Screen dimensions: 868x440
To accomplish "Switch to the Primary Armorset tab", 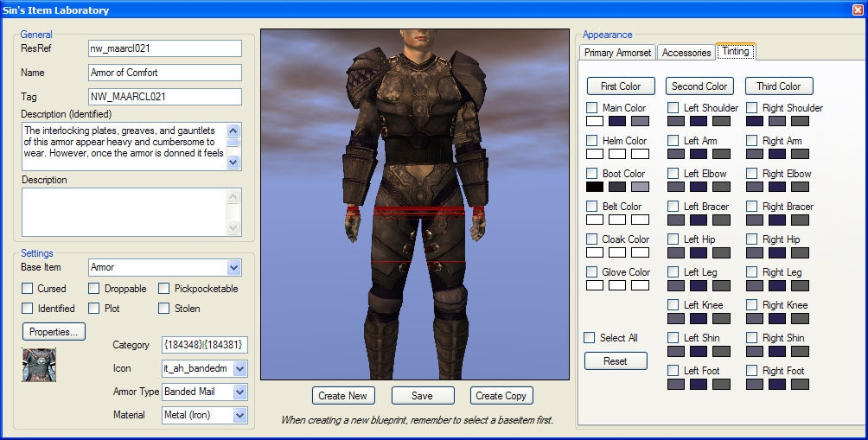I will (x=617, y=53).
